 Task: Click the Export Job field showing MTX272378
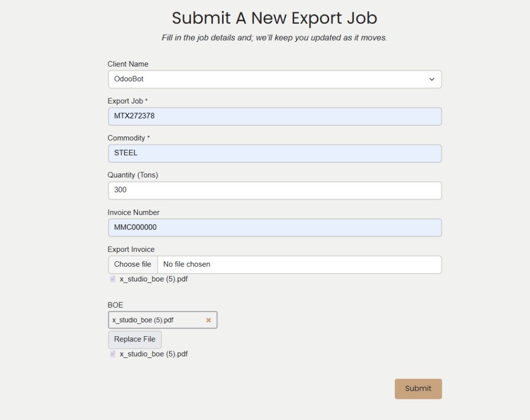pyautogui.click(x=274, y=116)
